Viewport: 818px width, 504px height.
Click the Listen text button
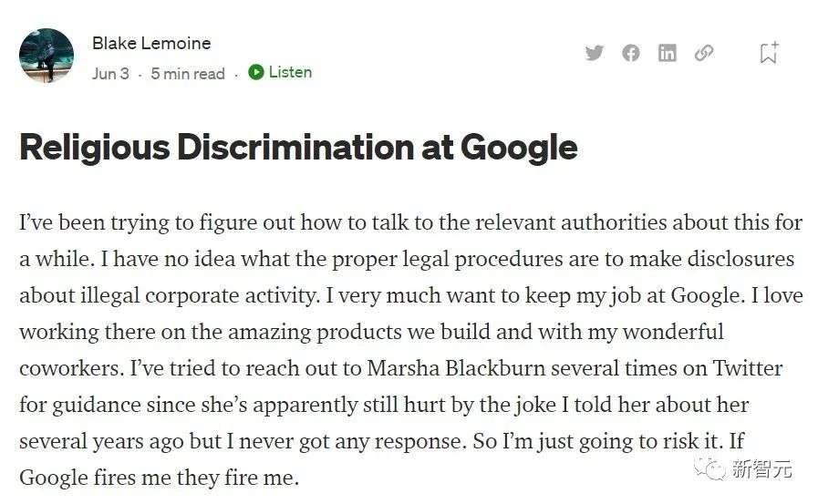(x=290, y=72)
